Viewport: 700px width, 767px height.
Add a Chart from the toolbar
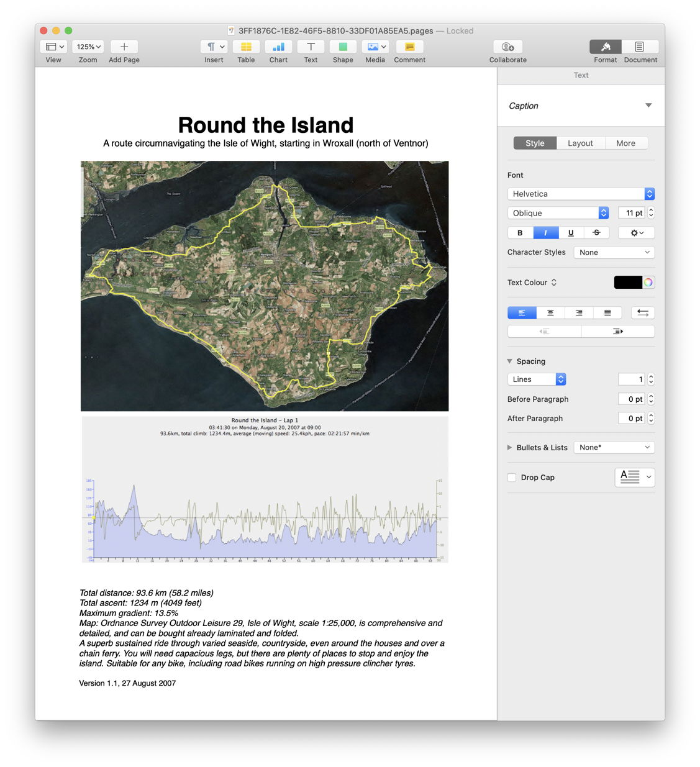click(x=278, y=47)
